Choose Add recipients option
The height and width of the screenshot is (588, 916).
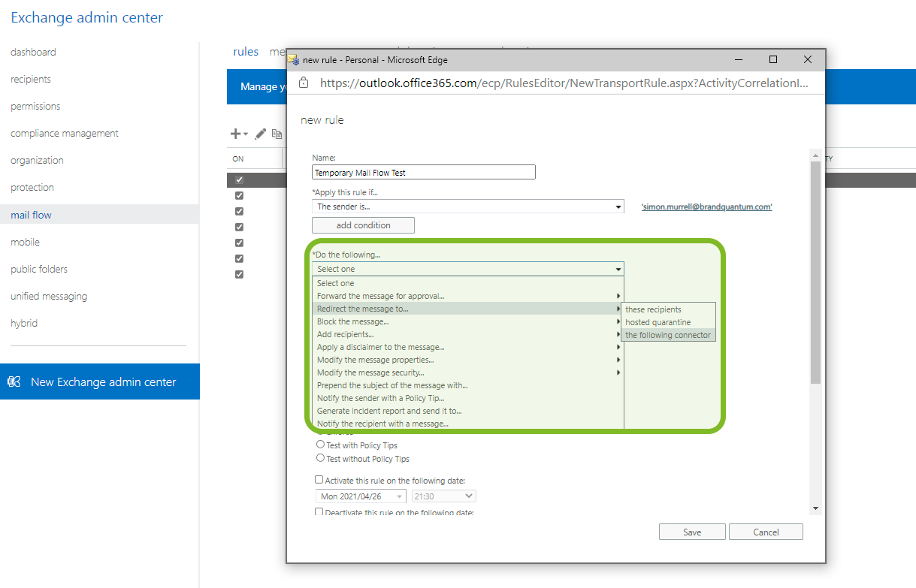[467, 334]
